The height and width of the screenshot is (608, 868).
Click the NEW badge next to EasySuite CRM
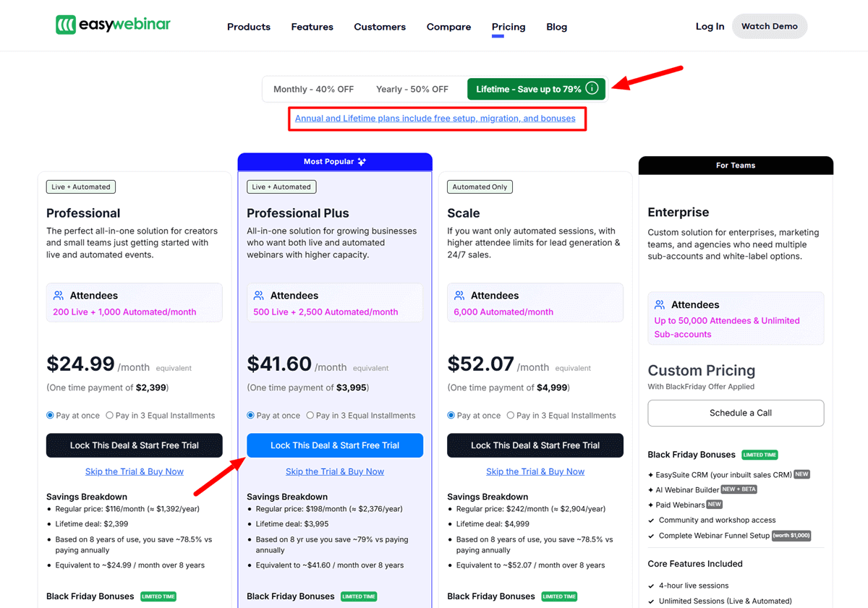click(800, 474)
